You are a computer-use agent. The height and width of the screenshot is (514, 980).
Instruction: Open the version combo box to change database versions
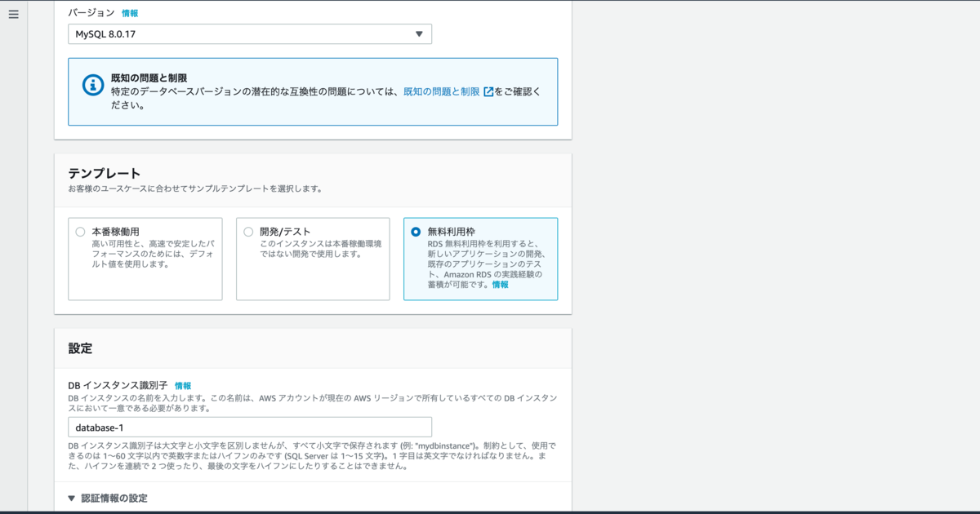[x=249, y=33]
